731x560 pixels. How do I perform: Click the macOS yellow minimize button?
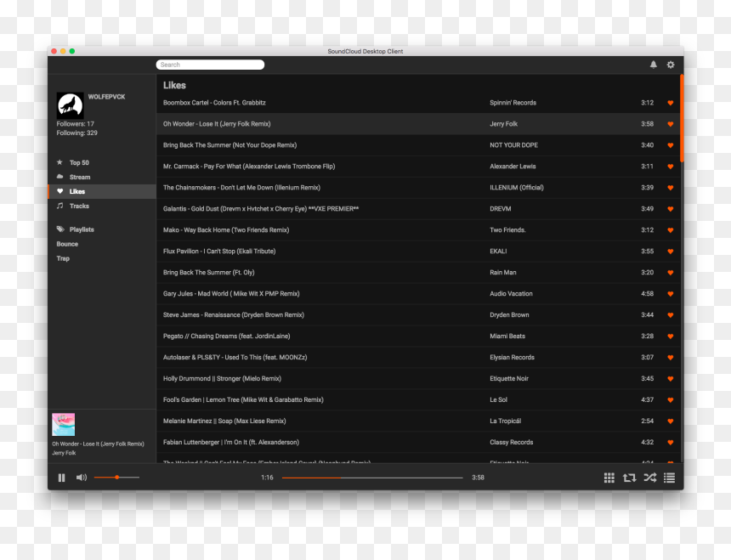(63, 51)
